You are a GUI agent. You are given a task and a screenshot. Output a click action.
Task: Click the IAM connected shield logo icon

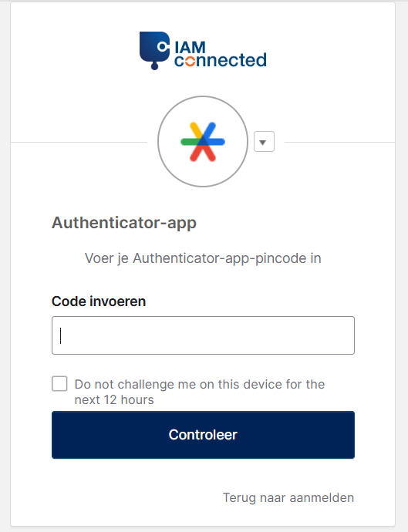point(154,51)
